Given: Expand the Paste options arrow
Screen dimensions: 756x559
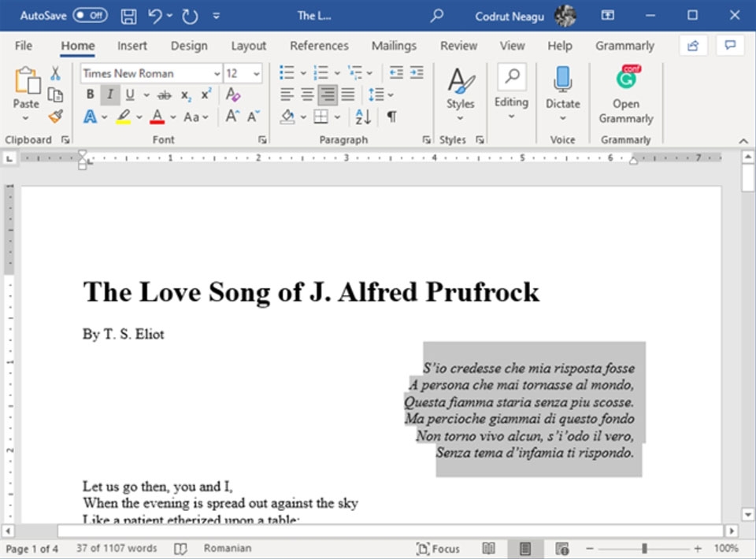Looking at the screenshot, I should pyautogui.click(x=25, y=117).
